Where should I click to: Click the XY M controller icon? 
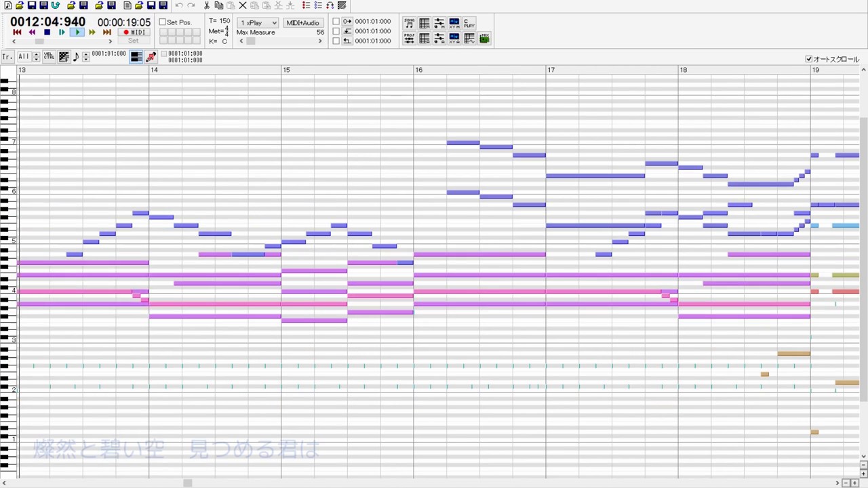pyautogui.click(x=454, y=24)
